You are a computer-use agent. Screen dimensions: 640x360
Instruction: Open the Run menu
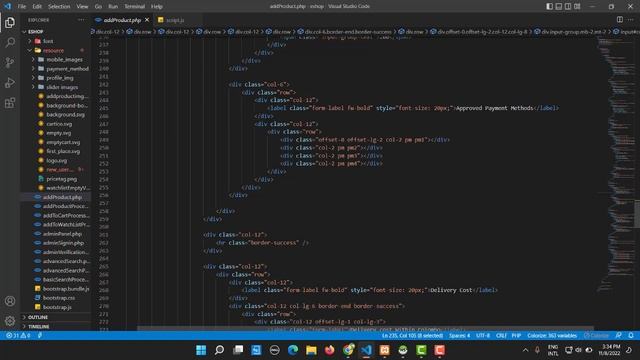[113, 6]
